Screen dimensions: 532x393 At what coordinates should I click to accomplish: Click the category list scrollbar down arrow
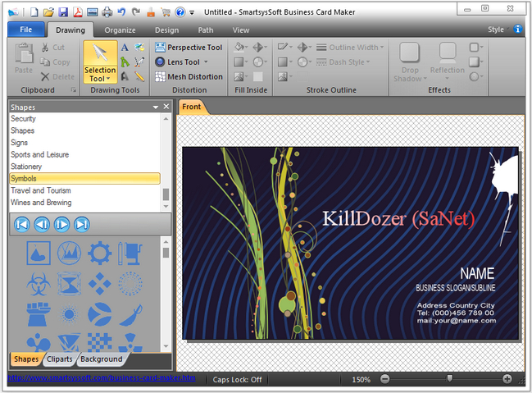click(x=166, y=206)
